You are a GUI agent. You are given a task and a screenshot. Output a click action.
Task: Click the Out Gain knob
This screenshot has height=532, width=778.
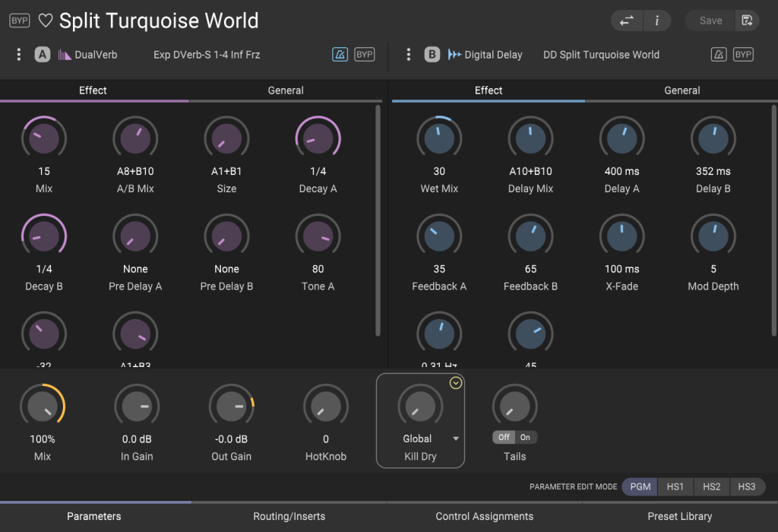tap(231, 407)
